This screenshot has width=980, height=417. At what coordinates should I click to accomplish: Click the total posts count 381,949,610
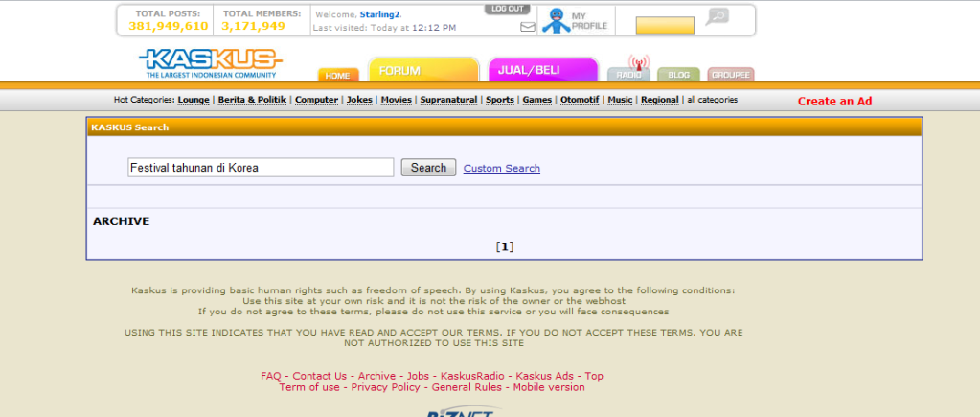coord(169,26)
